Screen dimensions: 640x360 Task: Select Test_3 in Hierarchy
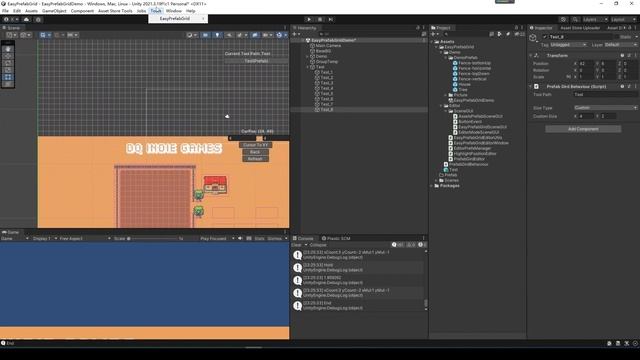point(327,83)
